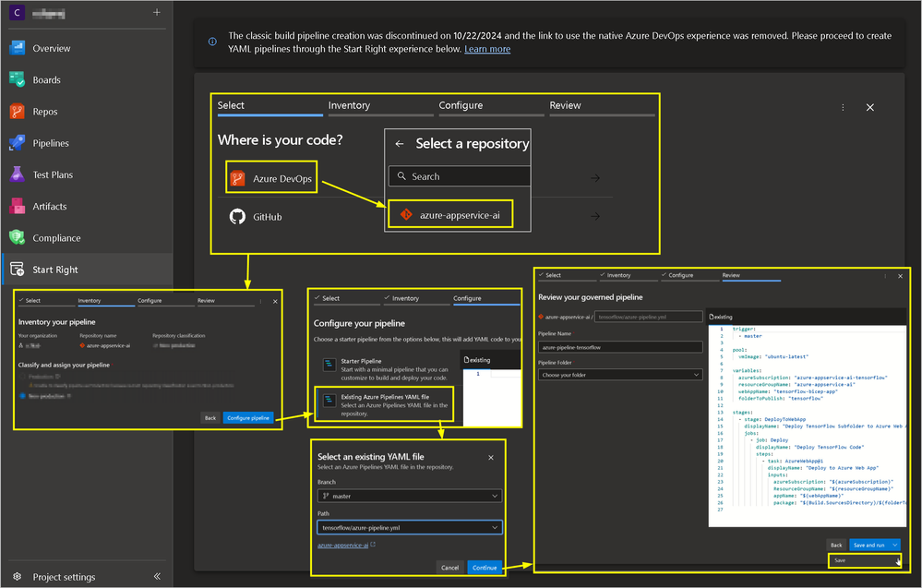922x588 pixels.
Task: Open the Test Plans menu item
Action: point(88,174)
